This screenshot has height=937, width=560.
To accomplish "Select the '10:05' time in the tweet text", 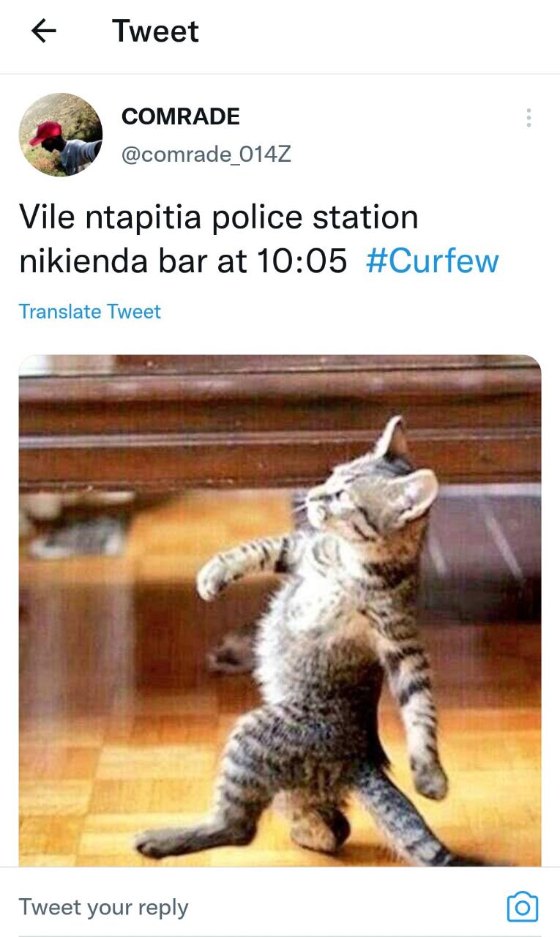I will point(302,261).
